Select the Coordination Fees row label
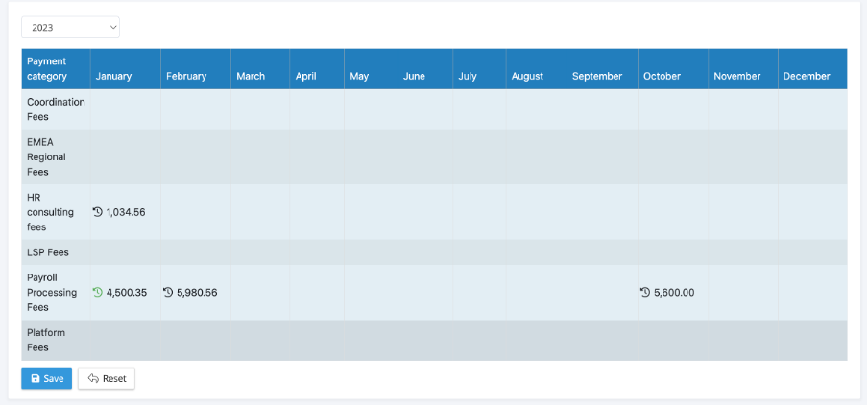The image size is (868, 405). coord(56,109)
